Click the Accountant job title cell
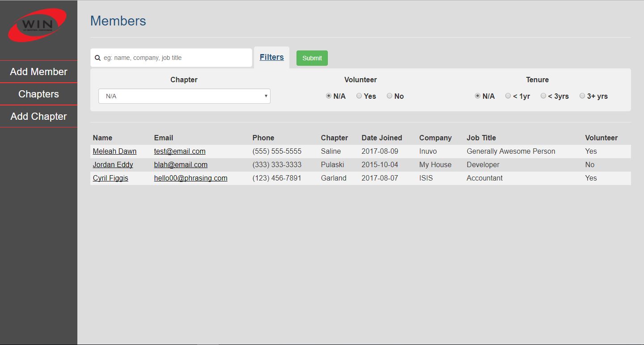Image resolution: width=644 pixels, height=345 pixels. point(484,178)
